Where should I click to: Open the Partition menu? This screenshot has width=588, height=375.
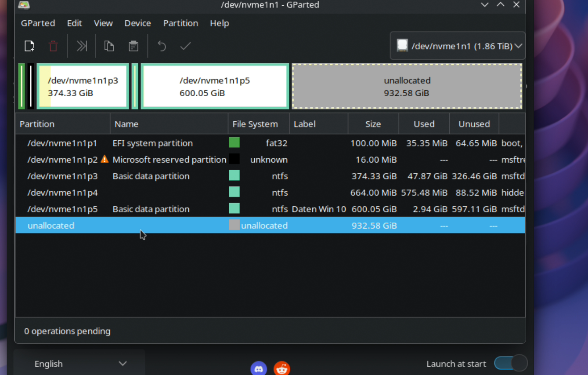(180, 23)
